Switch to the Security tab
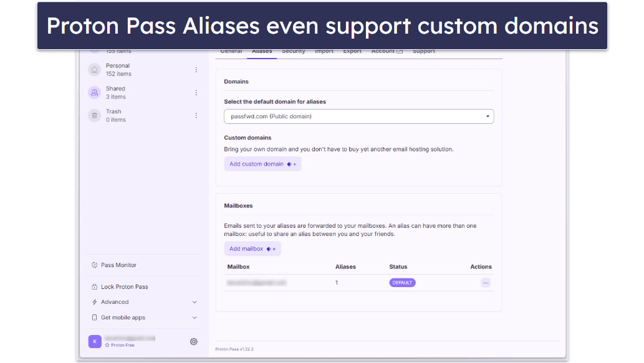Screen dimensions: 644x363 293,52
